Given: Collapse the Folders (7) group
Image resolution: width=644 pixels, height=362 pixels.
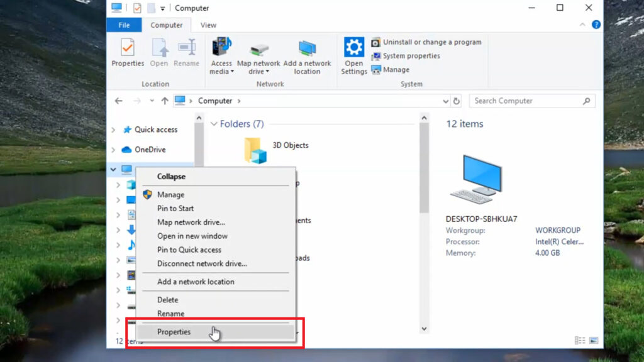Looking at the screenshot, I should point(214,124).
